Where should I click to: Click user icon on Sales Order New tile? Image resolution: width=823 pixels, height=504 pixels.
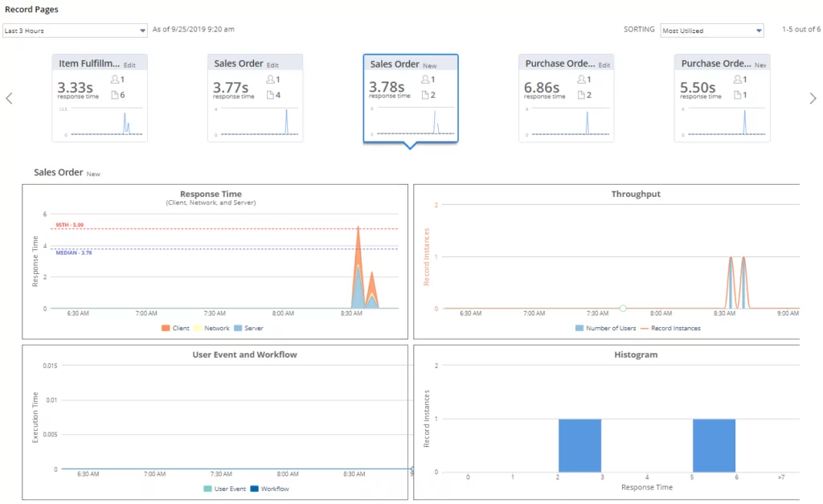pos(425,80)
